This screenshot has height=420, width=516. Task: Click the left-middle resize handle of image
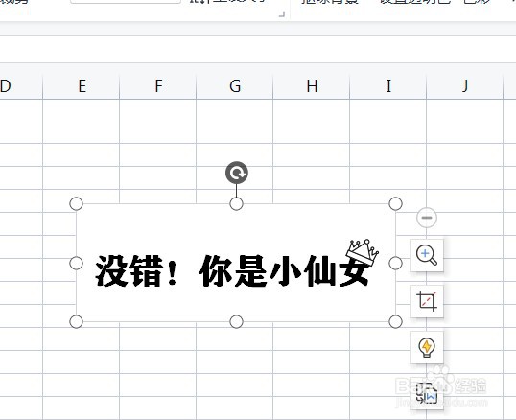tap(77, 263)
